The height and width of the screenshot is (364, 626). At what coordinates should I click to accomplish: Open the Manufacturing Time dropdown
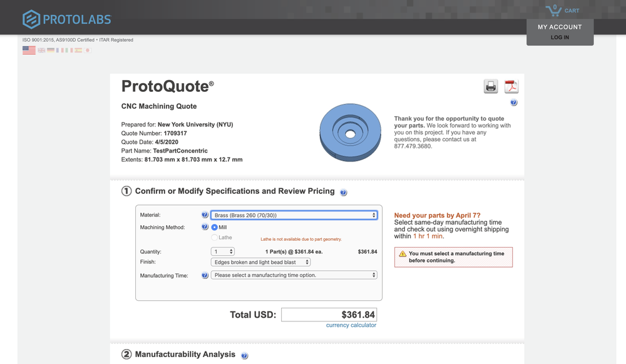coord(294,275)
